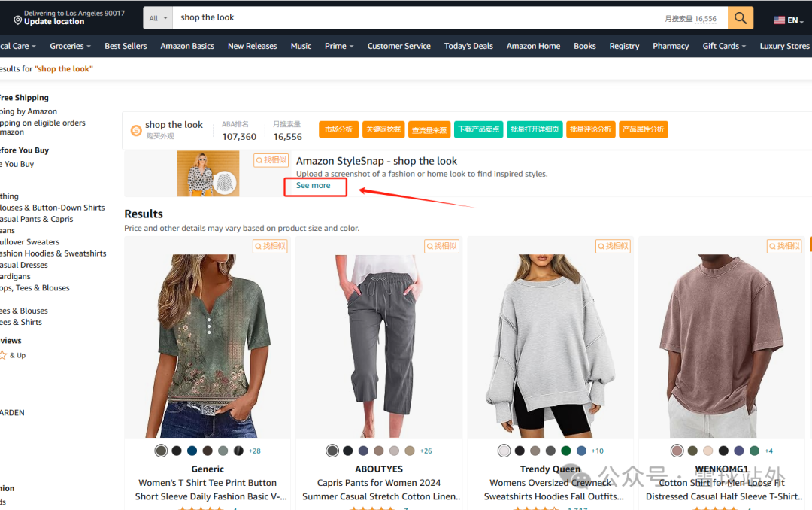Open the ABOUTYES capris pants product image
The image size is (812, 510).
click(x=379, y=346)
